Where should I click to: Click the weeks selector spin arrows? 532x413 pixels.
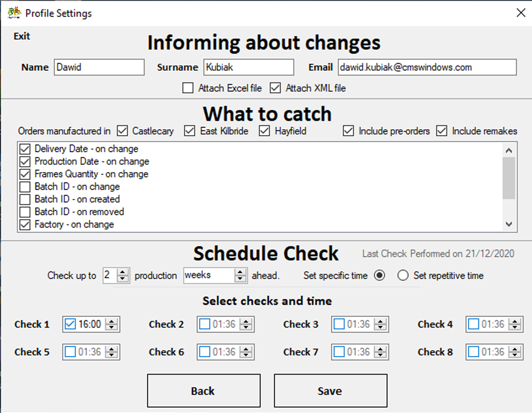(240, 275)
